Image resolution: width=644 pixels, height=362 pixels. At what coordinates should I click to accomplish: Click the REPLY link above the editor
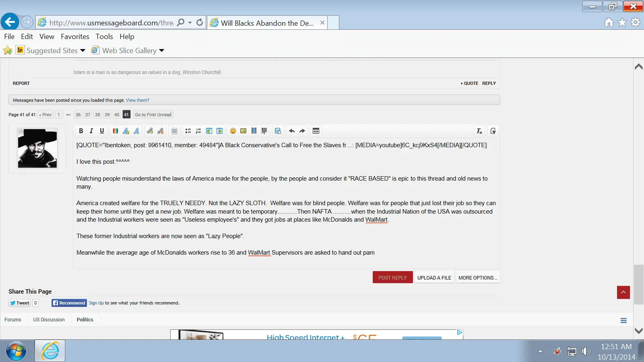pos(489,83)
